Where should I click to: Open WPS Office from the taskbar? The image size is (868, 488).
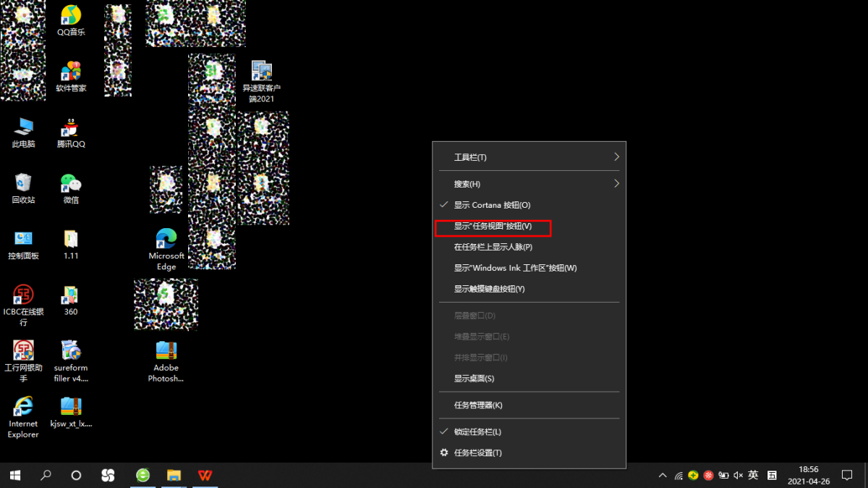(206, 475)
